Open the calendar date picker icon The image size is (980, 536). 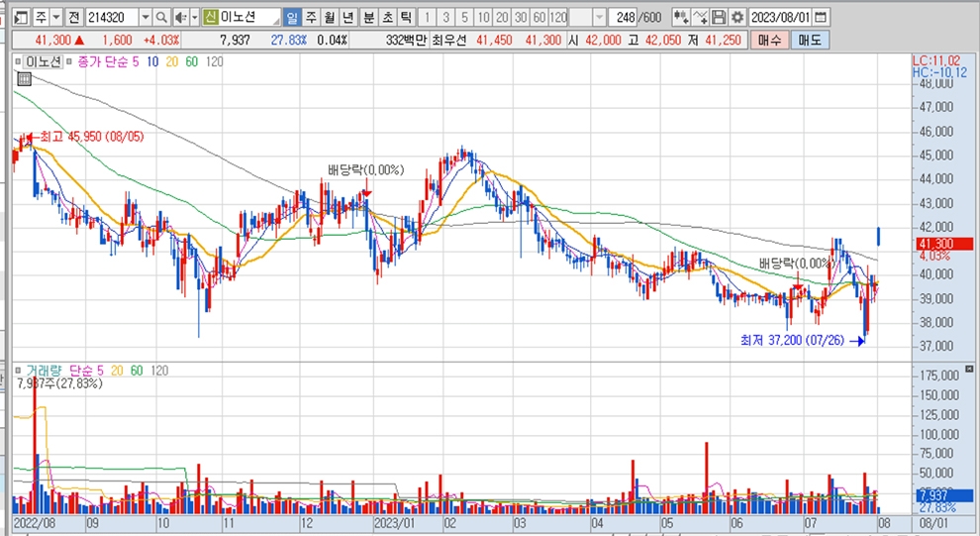(821, 18)
